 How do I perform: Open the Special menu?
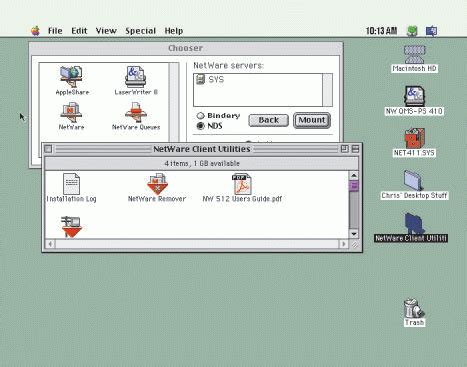tap(140, 31)
